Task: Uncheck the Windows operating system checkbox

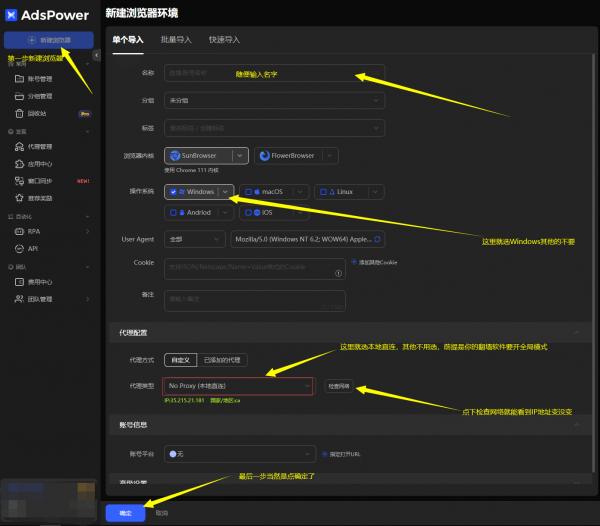Action: 175,191
